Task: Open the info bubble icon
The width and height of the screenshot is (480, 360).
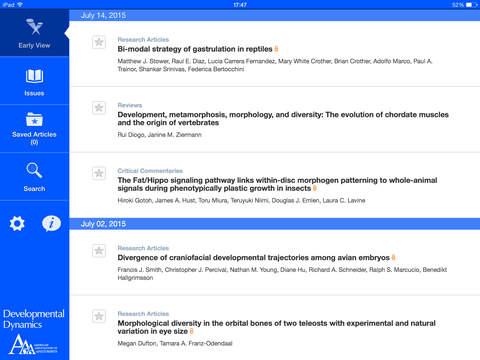Action: click(x=52, y=224)
